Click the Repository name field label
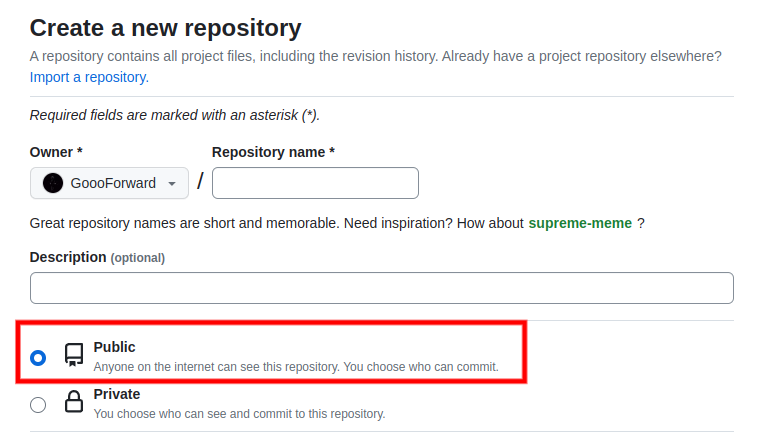The height and width of the screenshot is (436, 778). tap(273, 152)
